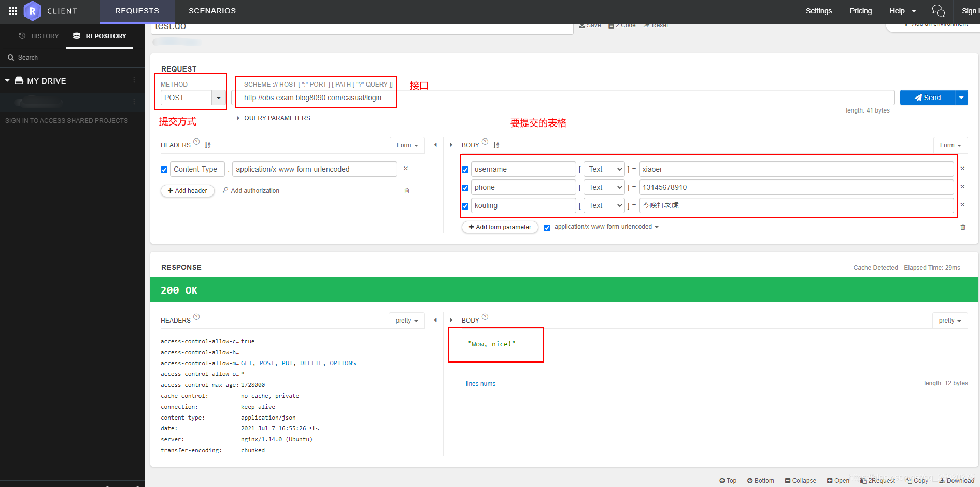
Task: Open the Help menu
Action: [x=902, y=11]
